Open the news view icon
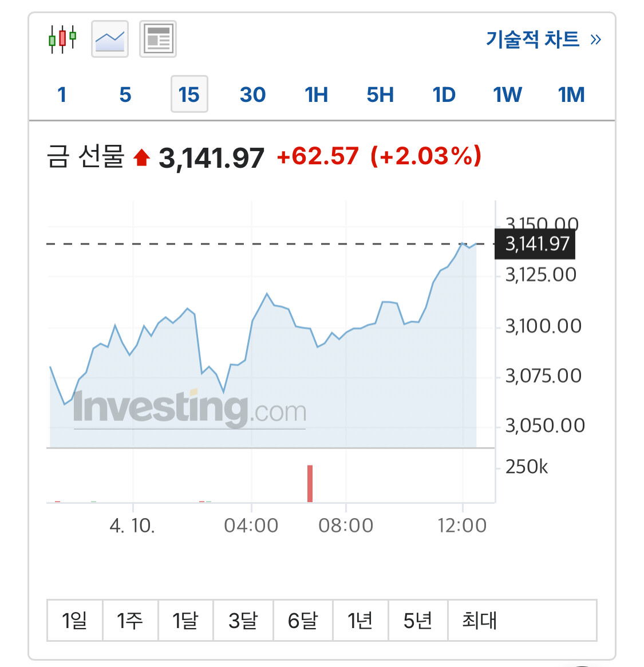 (x=158, y=39)
